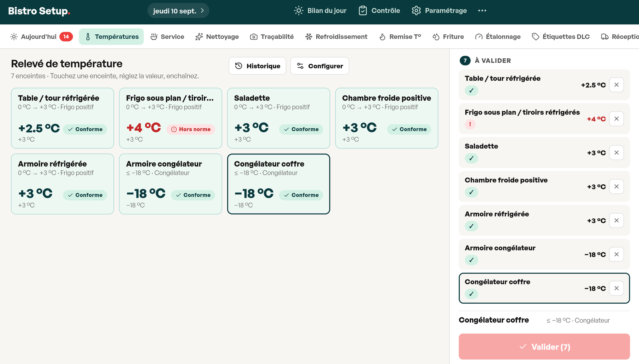Confirm readings with Valider (7)
Screen dimensions: 639x364
coord(544,347)
